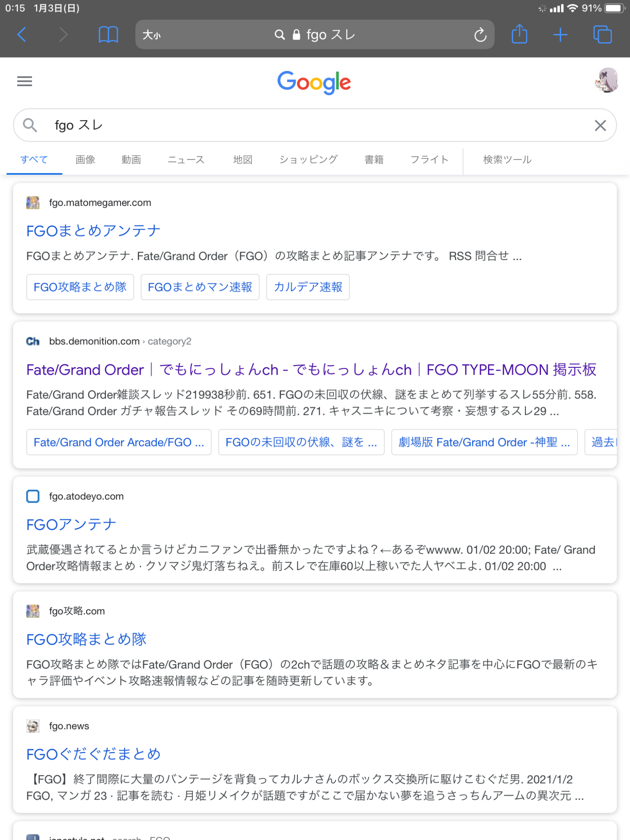Tap the Safari back arrow

click(x=22, y=34)
